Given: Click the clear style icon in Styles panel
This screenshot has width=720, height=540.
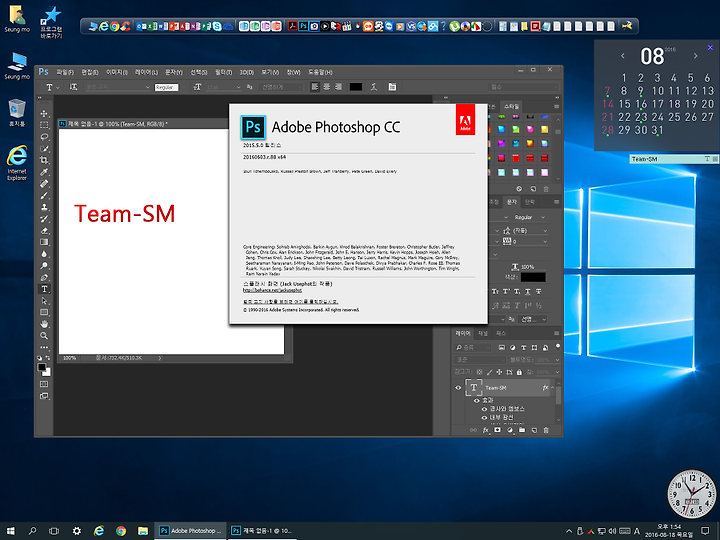Looking at the screenshot, I should [x=519, y=189].
